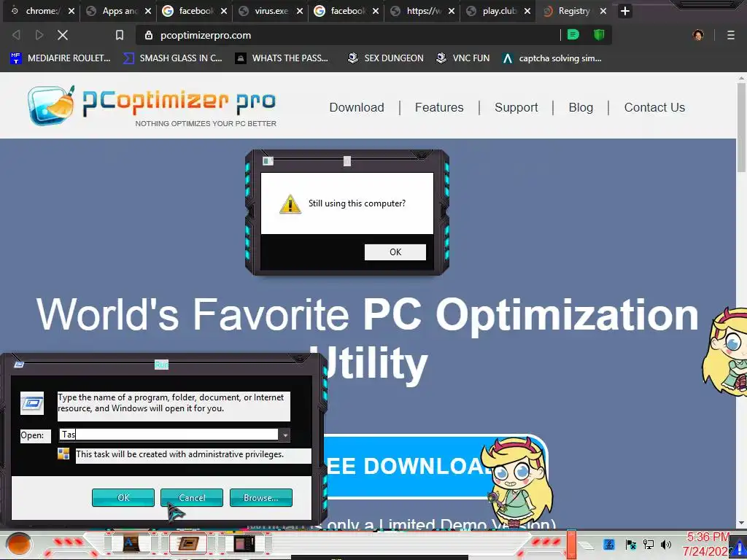The image size is (747, 560).
Task: Click the Run program icon
Action: 32,403
